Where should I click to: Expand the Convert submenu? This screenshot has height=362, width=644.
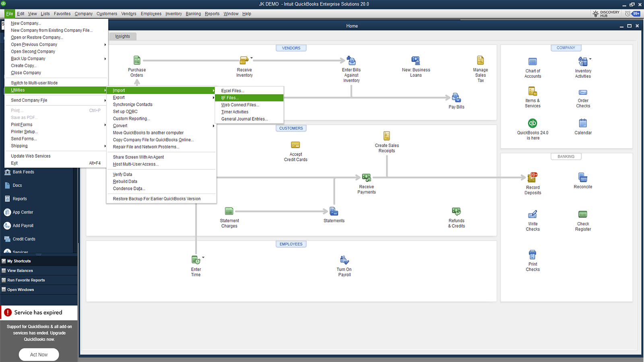tap(120, 125)
